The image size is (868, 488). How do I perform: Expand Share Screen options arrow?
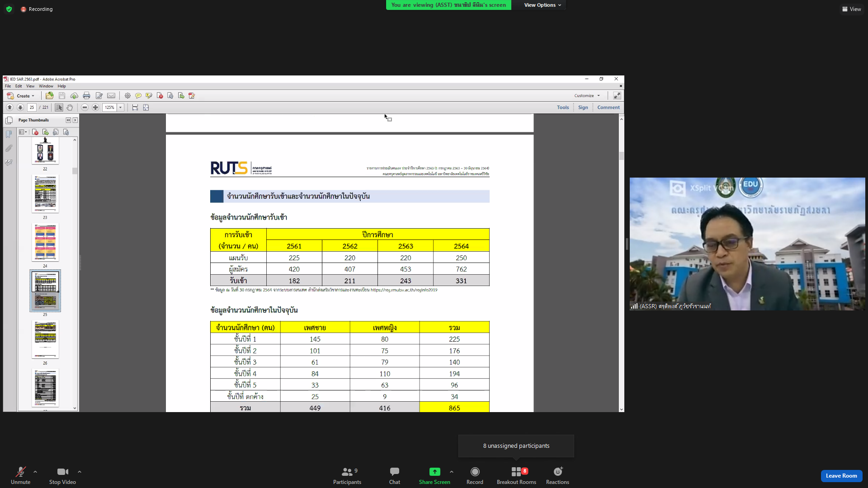pyautogui.click(x=452, y=472)
